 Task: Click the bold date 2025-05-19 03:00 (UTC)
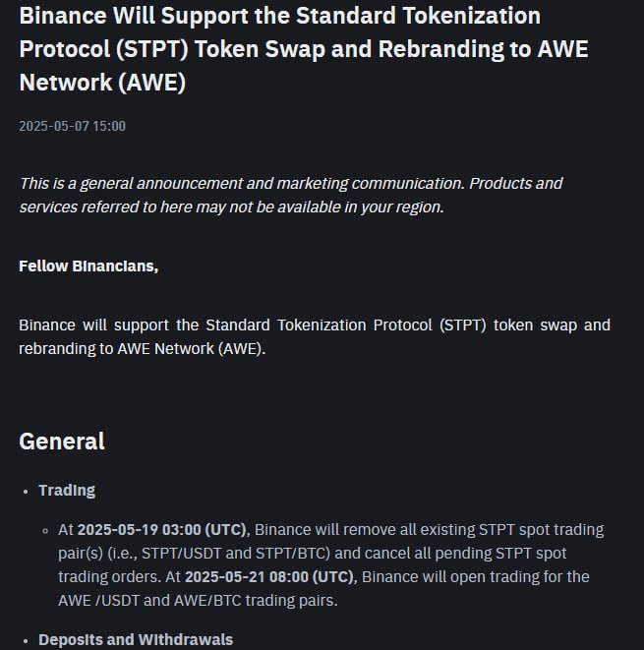pos(162,530)
